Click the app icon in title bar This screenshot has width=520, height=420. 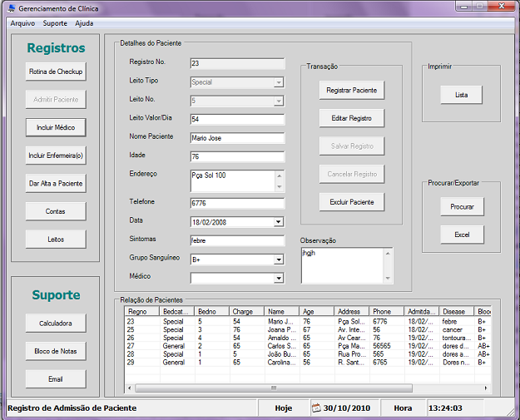click(10, 7)
